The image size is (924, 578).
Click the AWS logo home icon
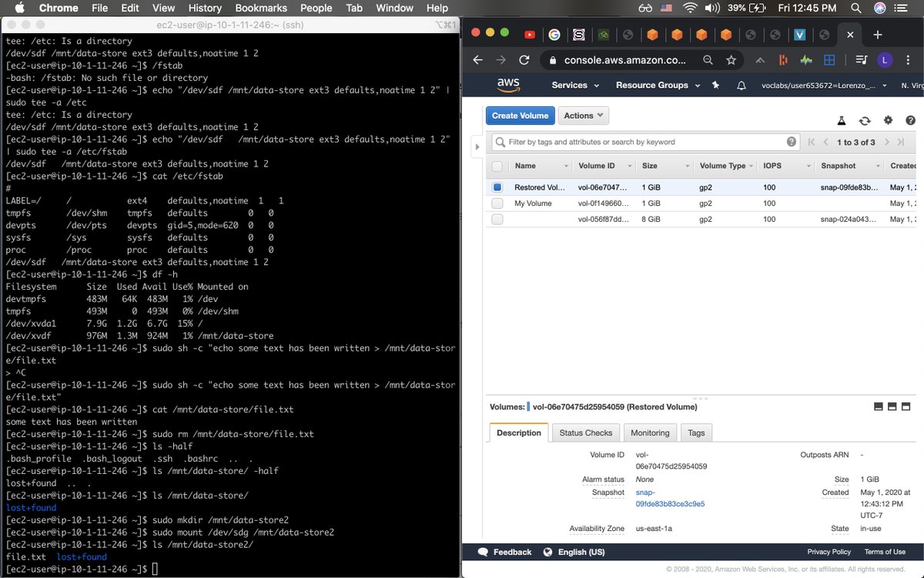[x=507, y=84]
